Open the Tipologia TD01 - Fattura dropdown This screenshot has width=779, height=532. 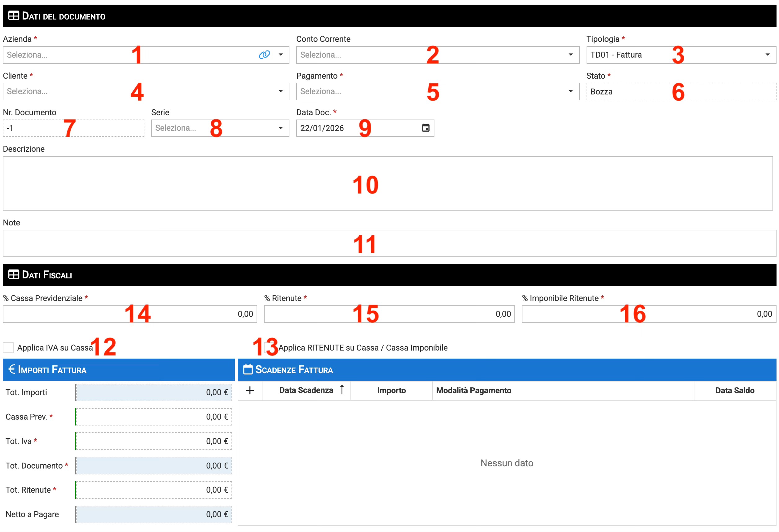(x=767, y=55)
